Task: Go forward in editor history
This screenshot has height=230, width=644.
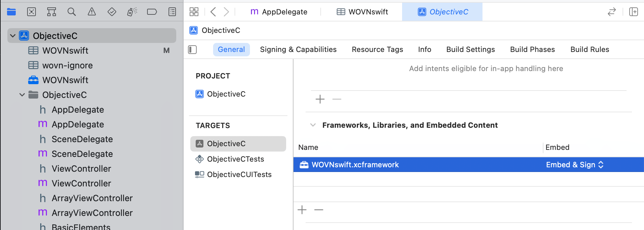Action: click(227, 12)
